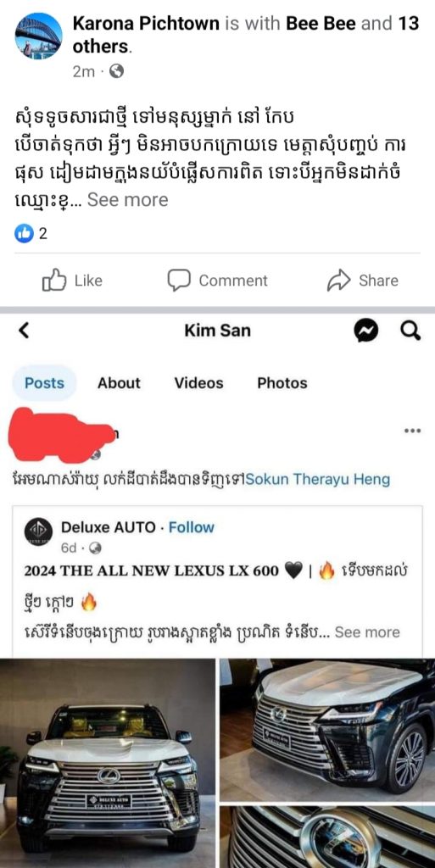Screen dimensions: 435x868
Task: Open Deluxe AUTO page avatar
Action: tap(39, 531)
